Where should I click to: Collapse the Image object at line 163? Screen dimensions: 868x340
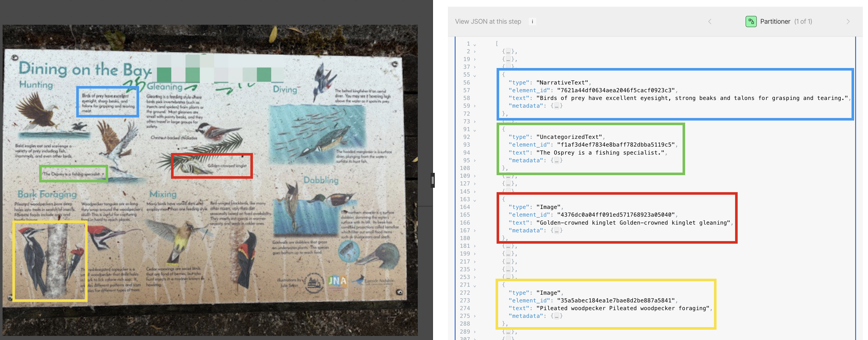pyautogui.click(x=474, y=200)
